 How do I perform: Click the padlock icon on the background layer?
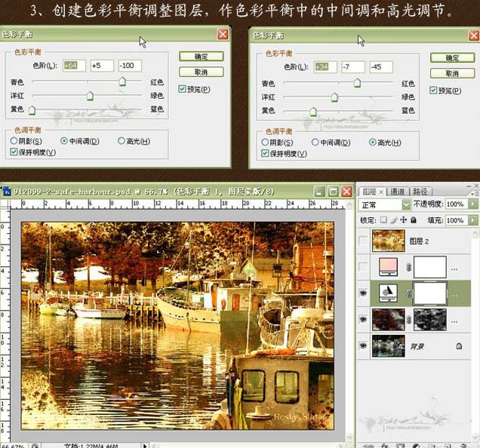click(x=458, y=346)
